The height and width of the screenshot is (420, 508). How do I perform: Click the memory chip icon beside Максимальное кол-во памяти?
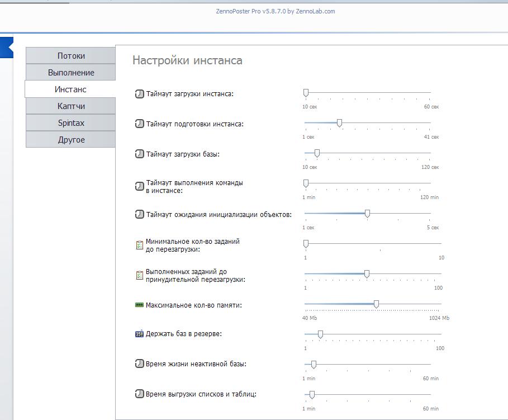(140, 305)
